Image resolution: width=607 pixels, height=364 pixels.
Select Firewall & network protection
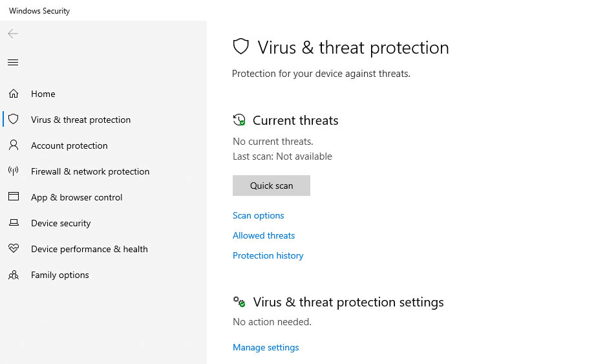[90, 171]
